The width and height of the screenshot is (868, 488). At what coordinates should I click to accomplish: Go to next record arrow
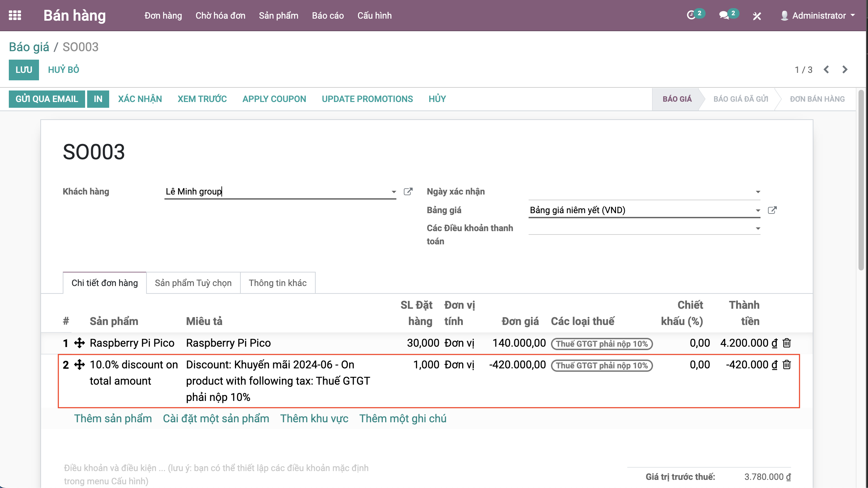coord(845,70)
